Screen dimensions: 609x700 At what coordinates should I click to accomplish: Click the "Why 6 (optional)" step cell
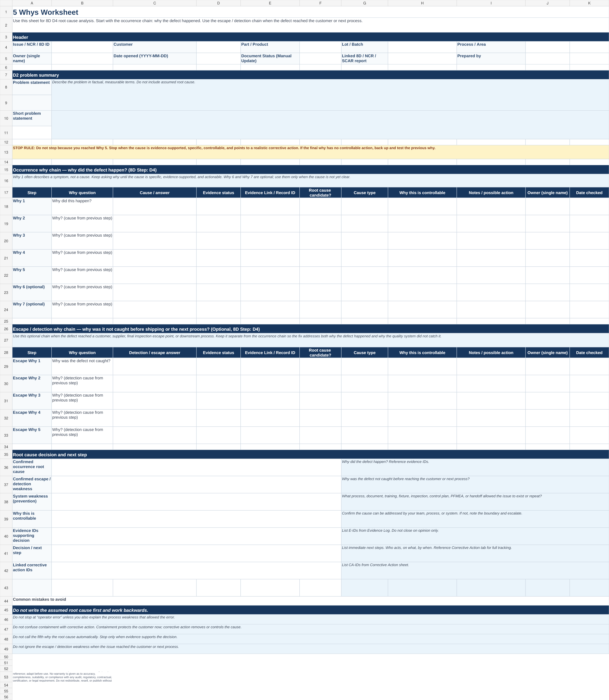pos(32,292)
